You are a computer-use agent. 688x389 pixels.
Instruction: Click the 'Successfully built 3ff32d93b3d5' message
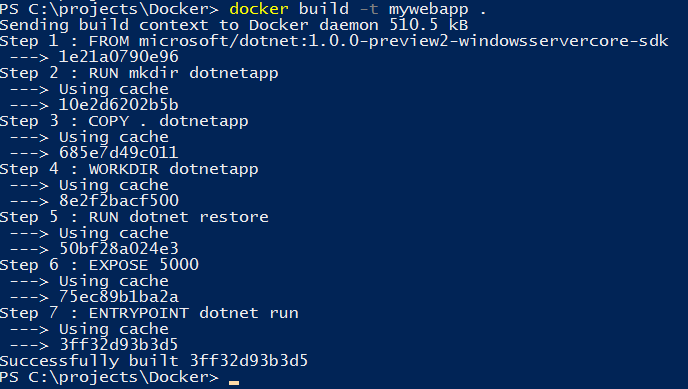(154, 361)
